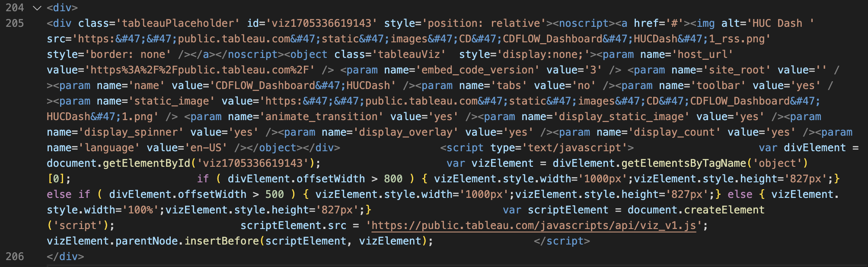The image size is (868, 267).
Task: Click line number 206 in the gutter
Action: pos(15,257)
